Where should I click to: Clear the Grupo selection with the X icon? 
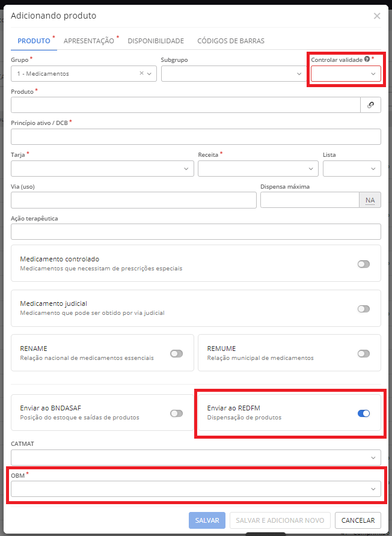click(x=142, y=73)
